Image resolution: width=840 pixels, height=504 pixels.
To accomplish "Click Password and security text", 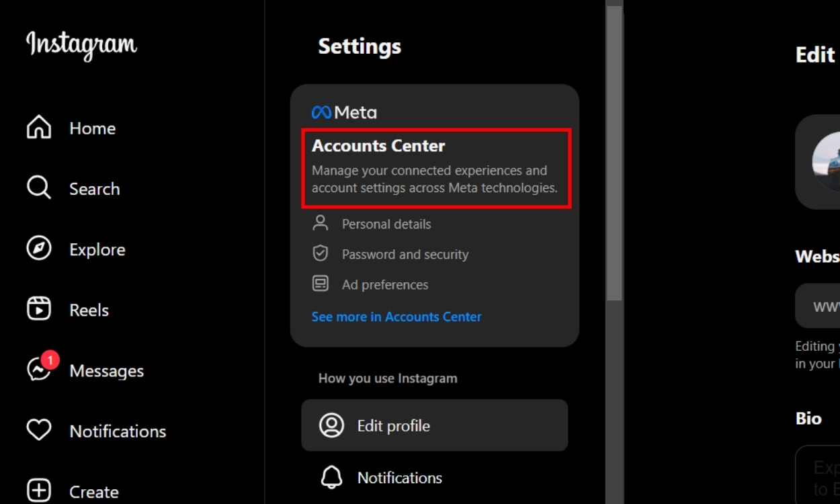I will (405, 255).
